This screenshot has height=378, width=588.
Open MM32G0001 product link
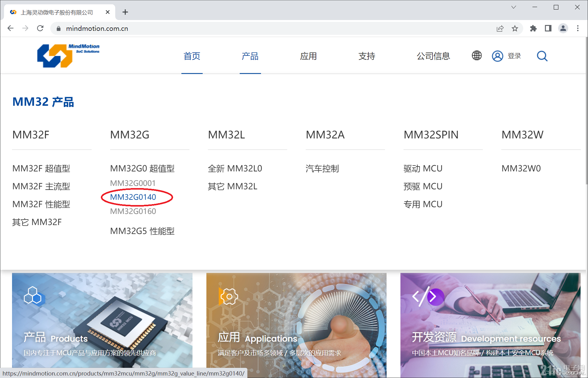133,183
